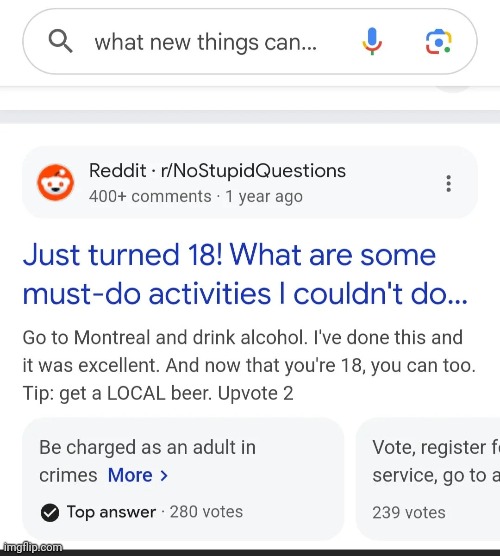
Task: Click the Top answer checkmark badge
Action: 50,512
